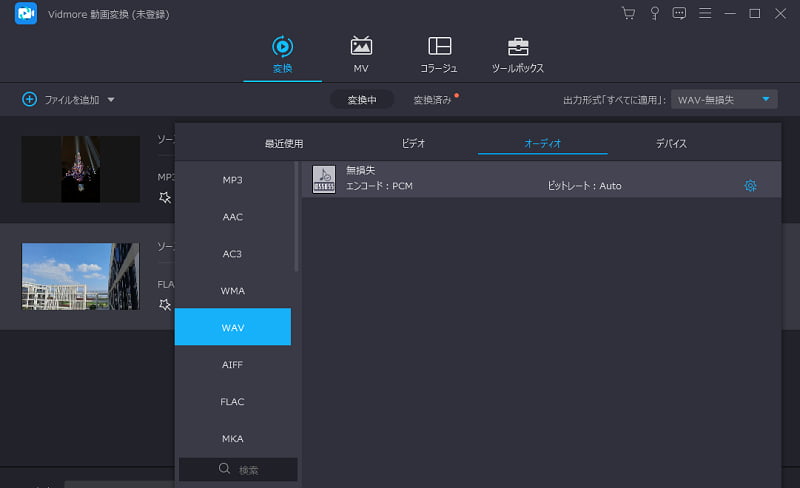Choose FLAC in the format list
800x488 pixels.
233,402
